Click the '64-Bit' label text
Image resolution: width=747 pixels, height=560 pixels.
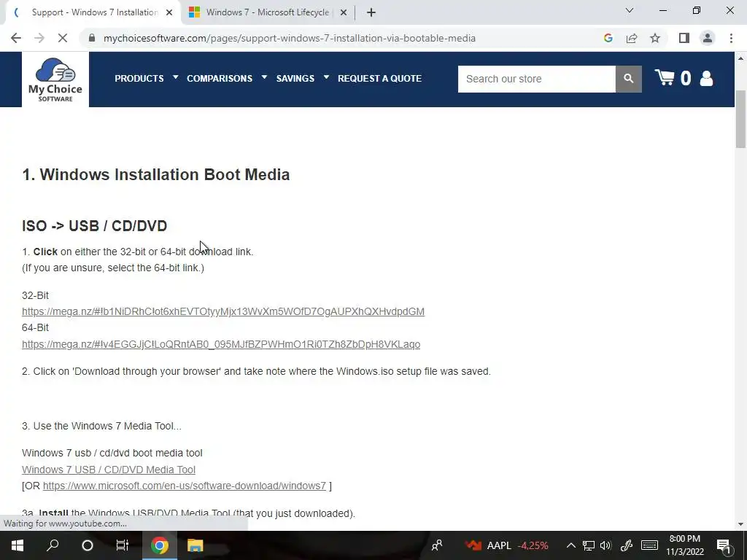[x=35, y=327]
